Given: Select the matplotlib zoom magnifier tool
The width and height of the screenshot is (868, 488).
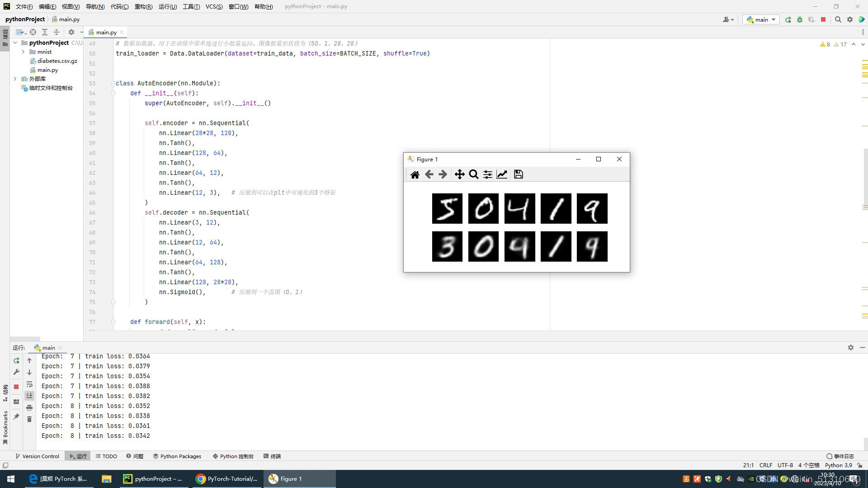Looking at the screenshot, I should pos(473,174).
